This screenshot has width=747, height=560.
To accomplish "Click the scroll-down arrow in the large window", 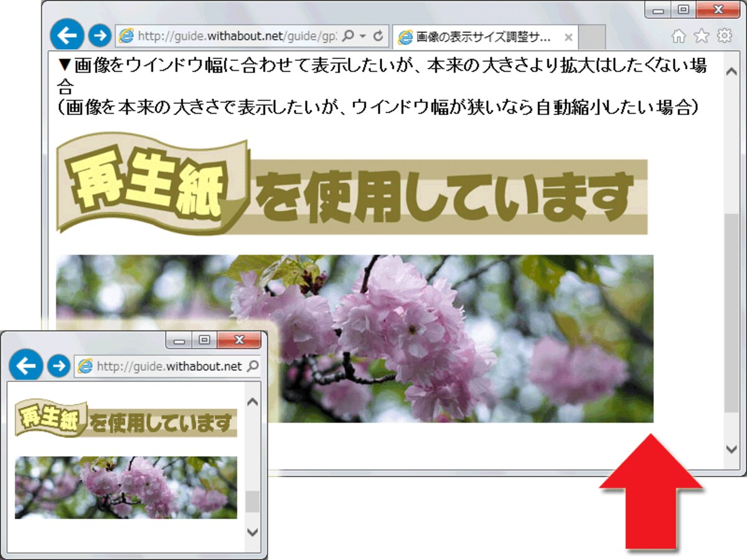I will tap(732, 449).
